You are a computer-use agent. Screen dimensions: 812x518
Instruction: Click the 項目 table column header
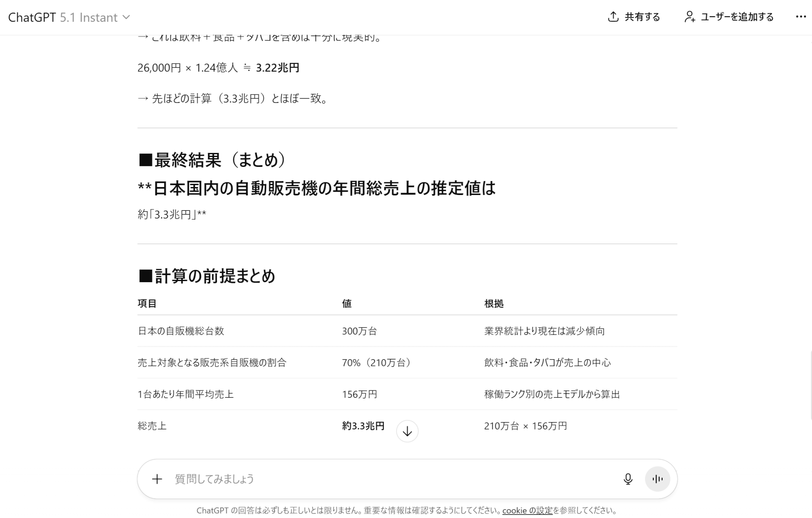[147, 304]
